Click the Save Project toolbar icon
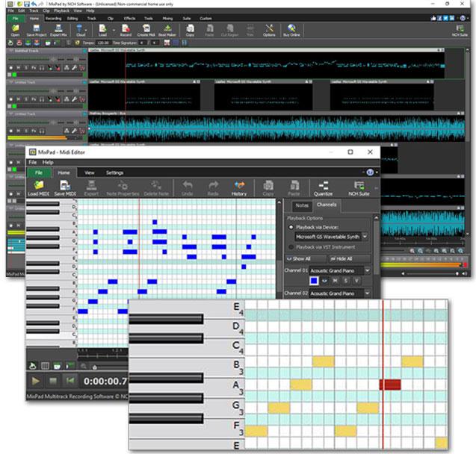The height and width of the screenshot is (454, 476). [37, 31]
